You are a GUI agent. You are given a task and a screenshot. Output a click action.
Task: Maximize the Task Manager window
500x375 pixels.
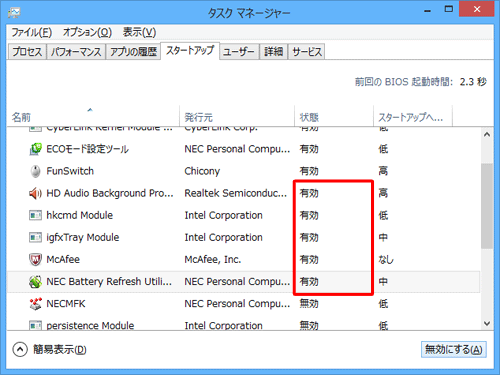(x=449, y=10)
